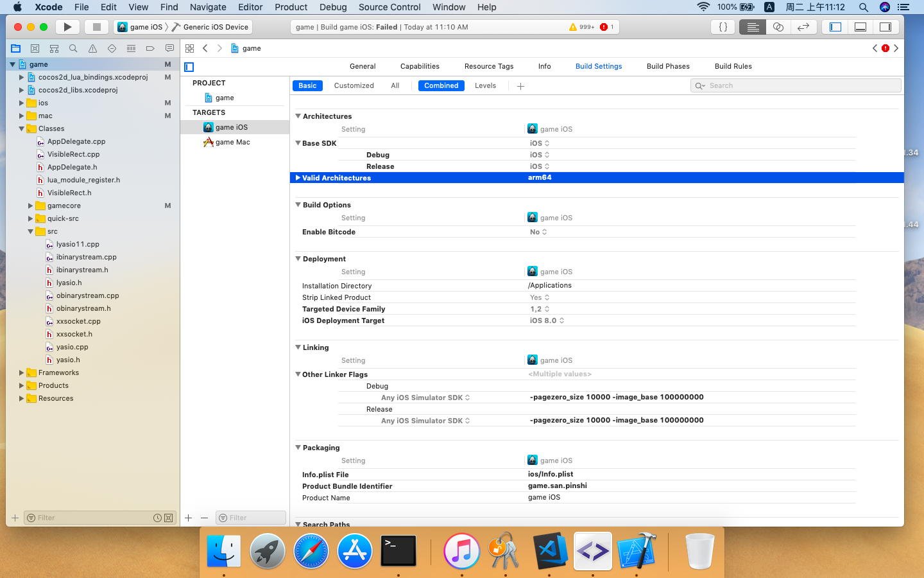924x578 pixels.
Task: Open the Capabilities tab
Action: (420, 66)
